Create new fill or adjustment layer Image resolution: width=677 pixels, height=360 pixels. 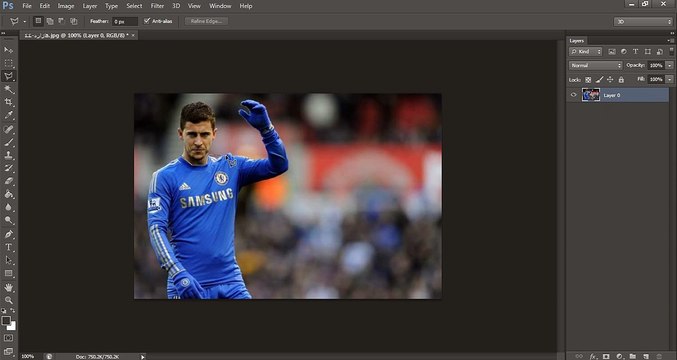[619, 356]
